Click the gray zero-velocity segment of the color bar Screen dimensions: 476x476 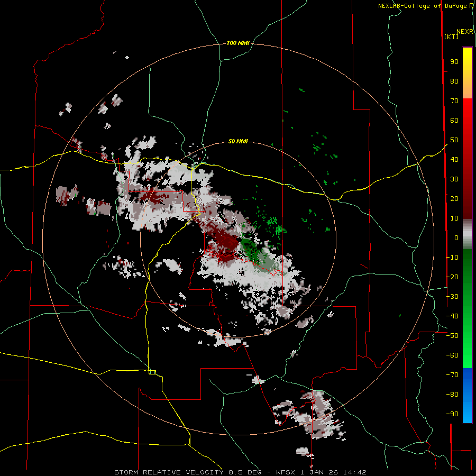tap(467, 234)
